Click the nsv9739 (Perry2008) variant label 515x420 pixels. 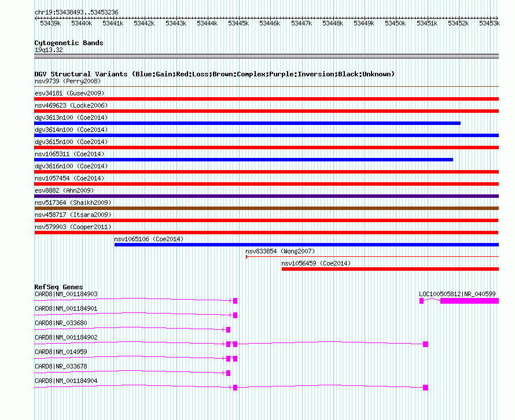click(68, 81)
